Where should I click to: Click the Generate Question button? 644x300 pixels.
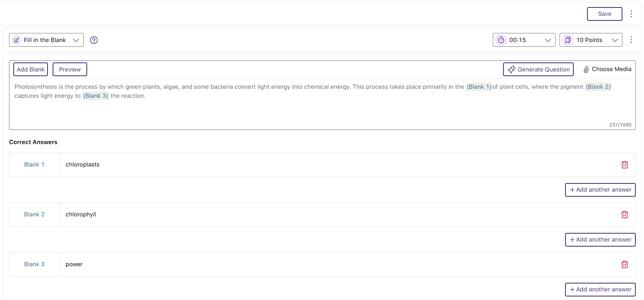[x=538, y=70]
